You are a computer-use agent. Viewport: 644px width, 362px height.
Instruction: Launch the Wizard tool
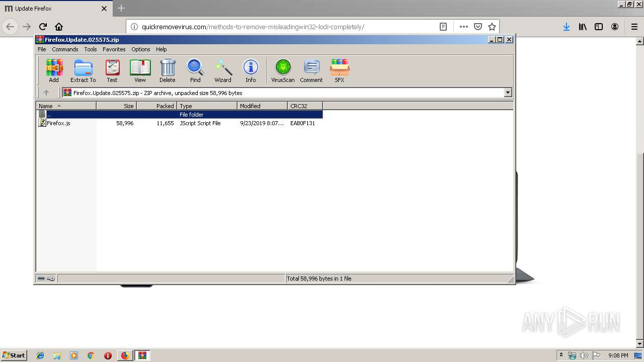pos(223,70)
